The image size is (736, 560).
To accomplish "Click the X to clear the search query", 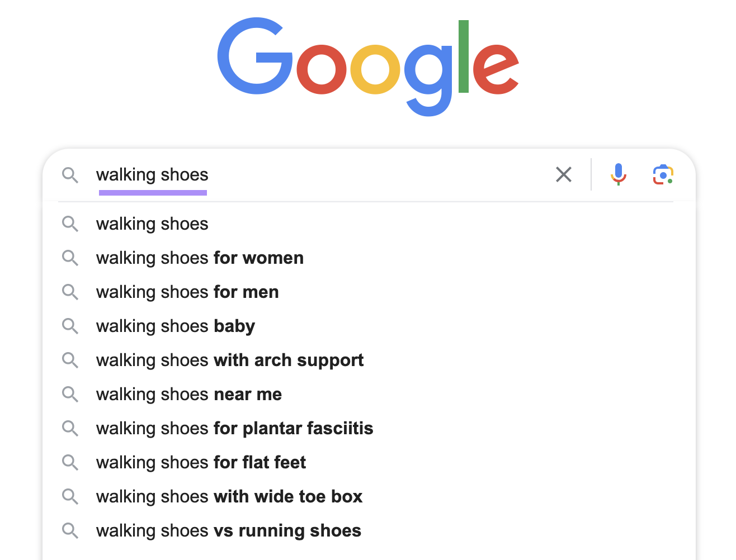I will click(x=563, y=174).
